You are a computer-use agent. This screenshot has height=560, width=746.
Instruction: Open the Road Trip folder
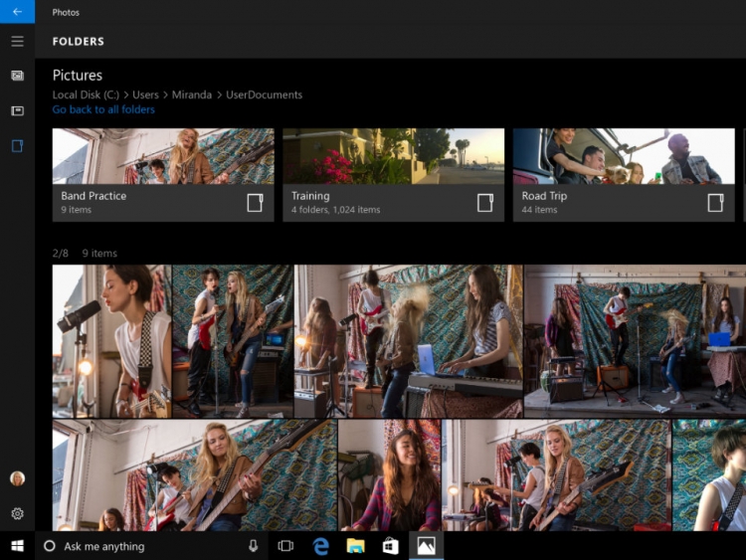624,175
